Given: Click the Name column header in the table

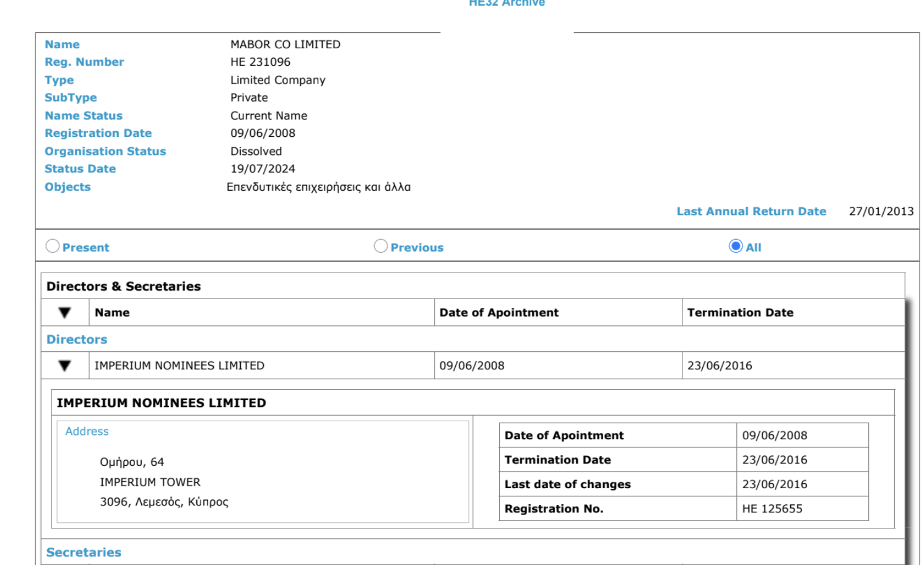Looking at the screenshot, I should [112, 313].
